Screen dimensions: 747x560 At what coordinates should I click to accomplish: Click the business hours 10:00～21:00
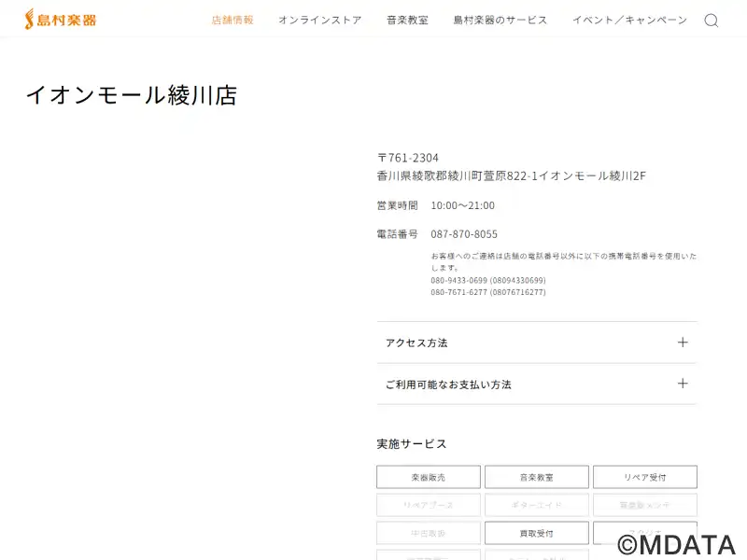click(462, 205)
